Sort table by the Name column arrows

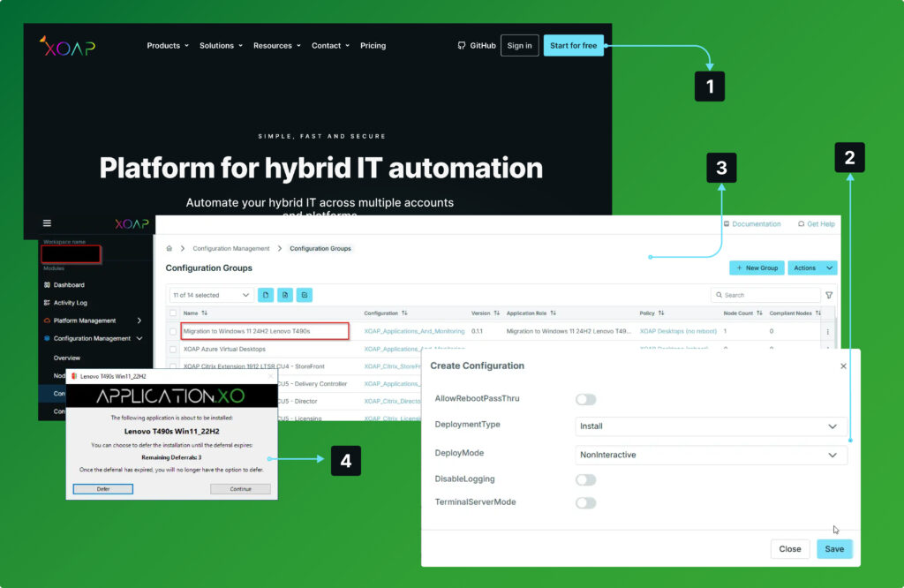pyautogui.click(x=205, y=313)
